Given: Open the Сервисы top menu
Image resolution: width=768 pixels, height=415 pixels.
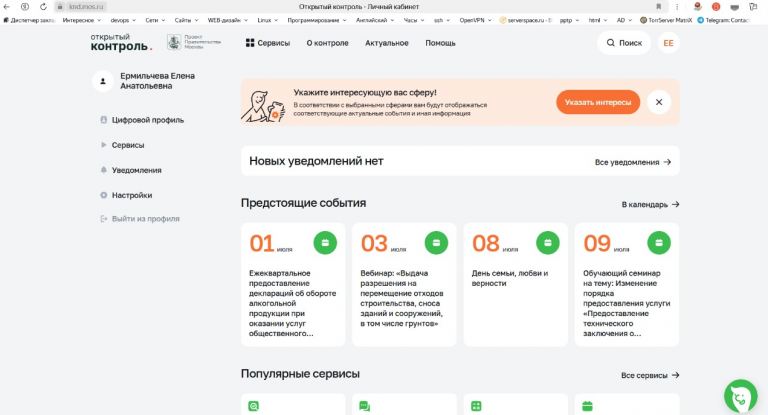Looking at the screenshot, I should point(268,43).
